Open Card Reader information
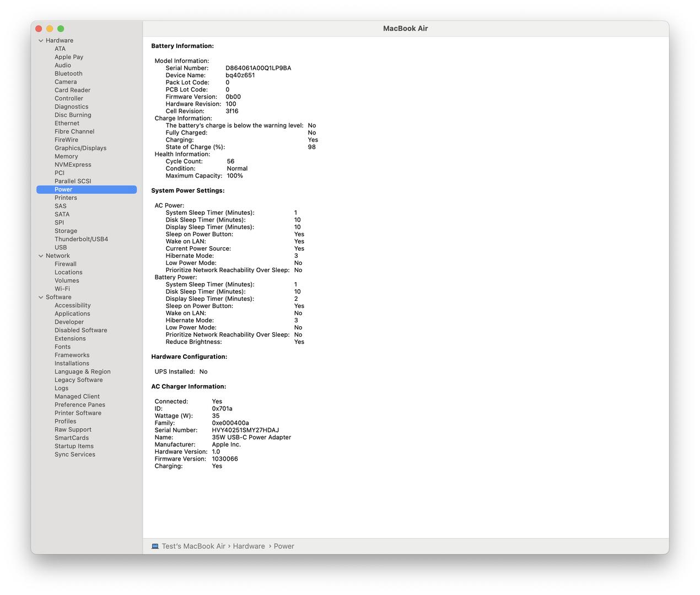This screenshot has height=595, width=700. pyautogui.click(x=72, y=90)
